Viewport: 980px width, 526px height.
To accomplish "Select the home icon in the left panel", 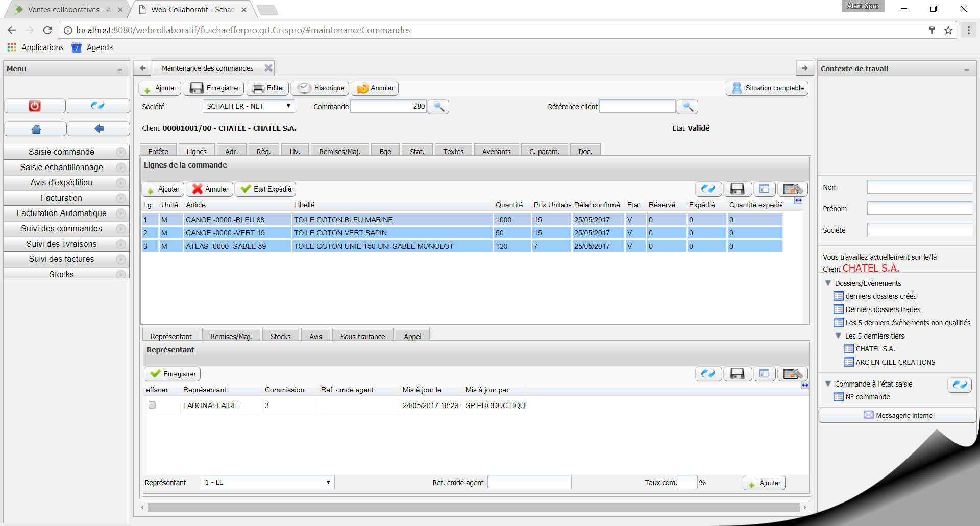I will 35,128.
